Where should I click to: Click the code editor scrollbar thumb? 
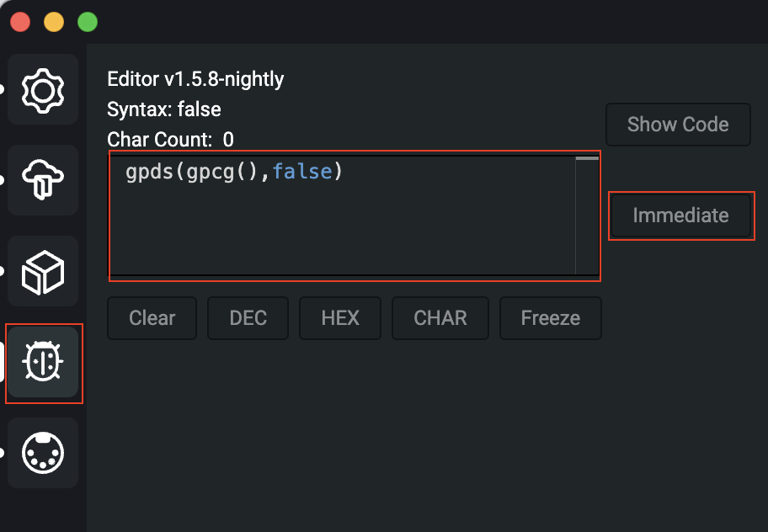587,158
